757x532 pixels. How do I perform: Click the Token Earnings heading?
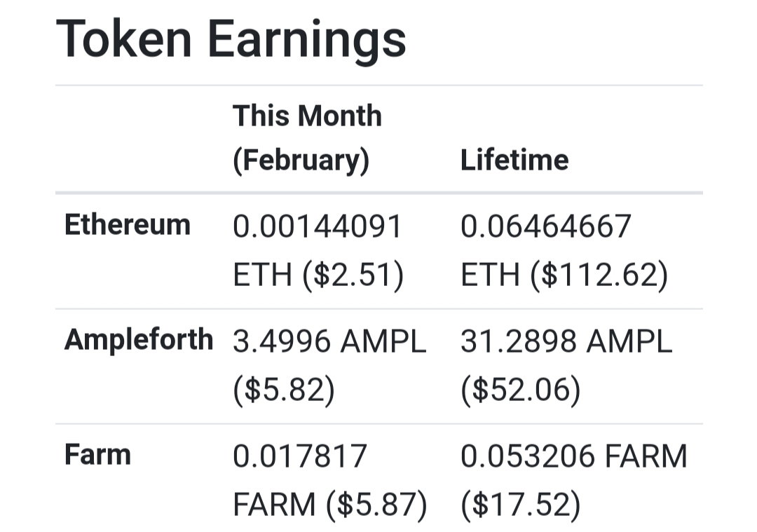point(231,40)
